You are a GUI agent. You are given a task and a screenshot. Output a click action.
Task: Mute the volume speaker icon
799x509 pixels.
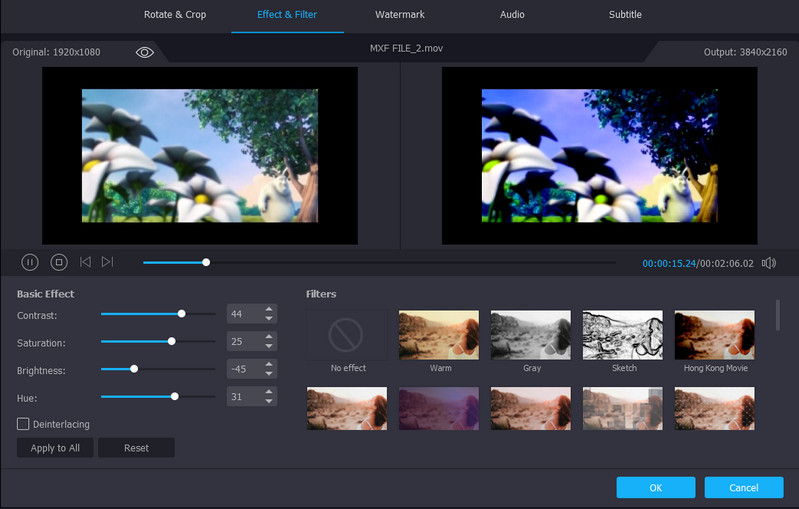pos(768,263)
